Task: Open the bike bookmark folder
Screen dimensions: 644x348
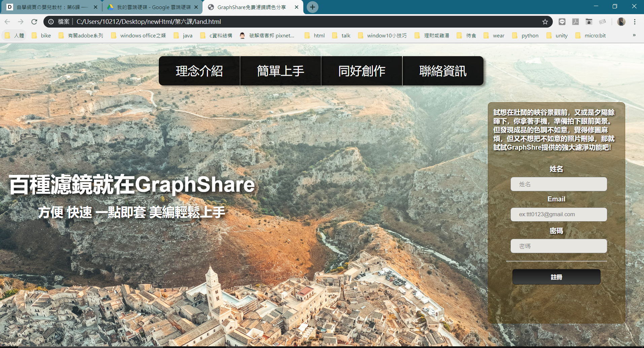Action: click(41, 36)
